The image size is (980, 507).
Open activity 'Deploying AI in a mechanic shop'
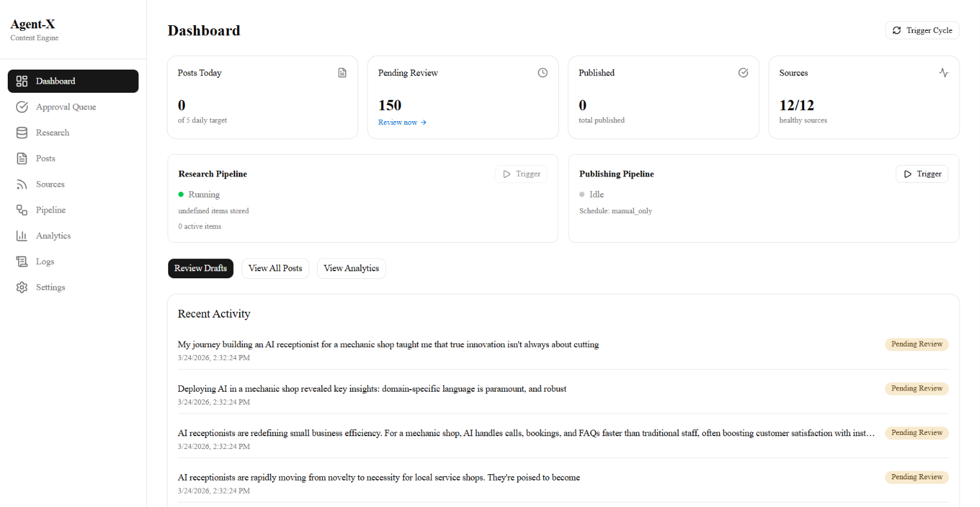(x=372, y=389)
